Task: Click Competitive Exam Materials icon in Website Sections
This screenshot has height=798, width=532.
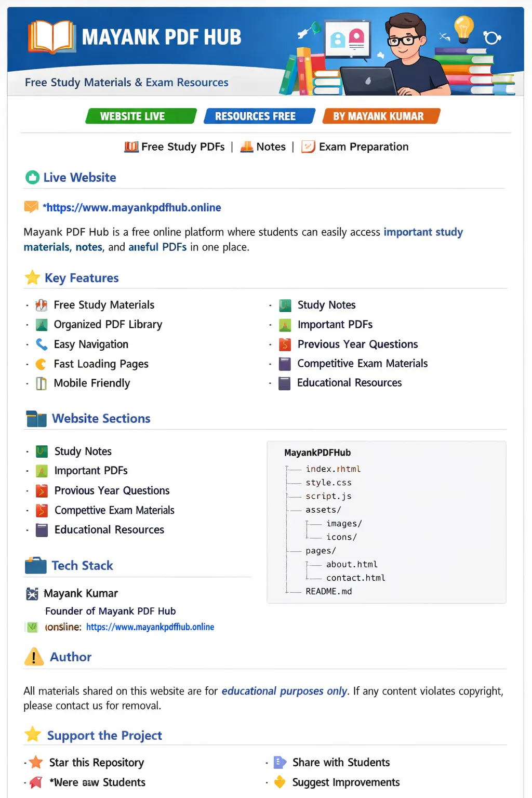Action: pyautogui.click(x=42, y=510)
